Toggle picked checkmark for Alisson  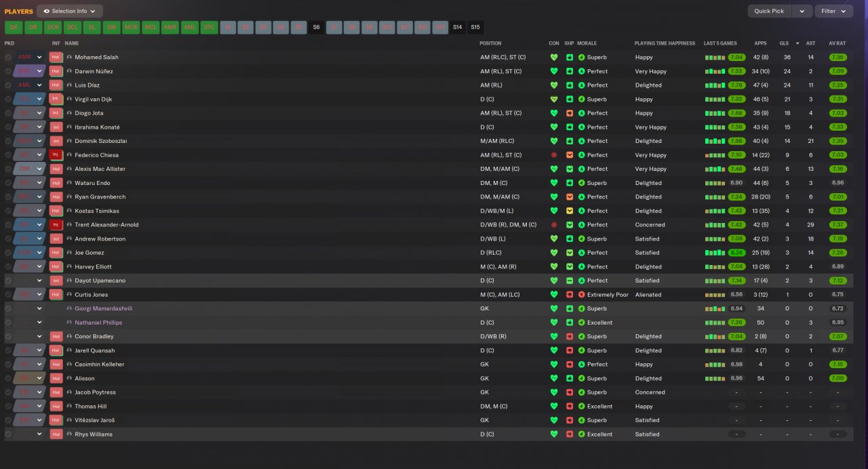pos(8,378)
